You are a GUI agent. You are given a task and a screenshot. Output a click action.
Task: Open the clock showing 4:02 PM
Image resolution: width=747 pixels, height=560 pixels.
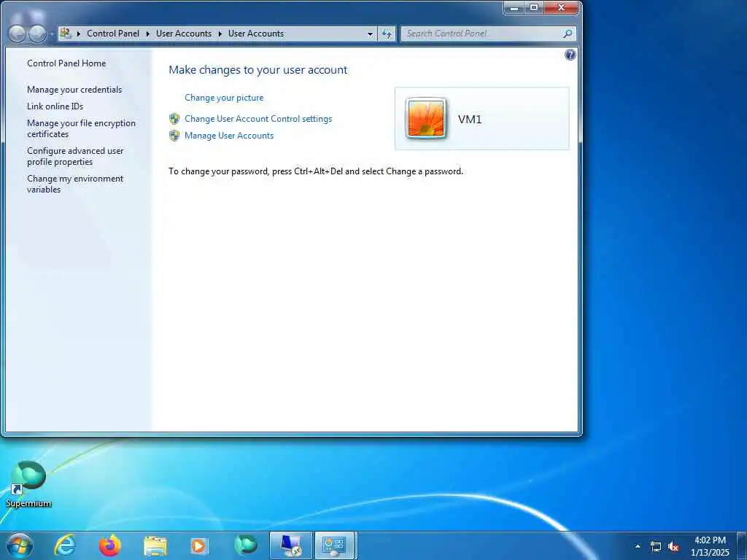710,546
